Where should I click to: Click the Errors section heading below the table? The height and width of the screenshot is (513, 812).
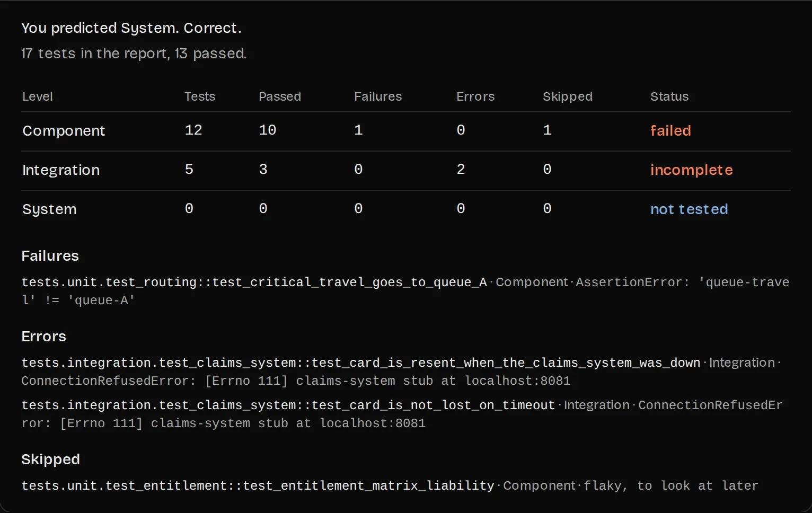43,337
